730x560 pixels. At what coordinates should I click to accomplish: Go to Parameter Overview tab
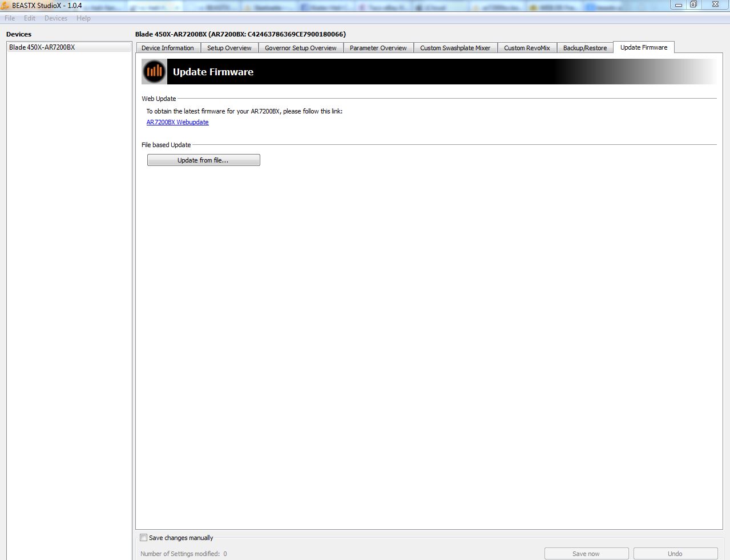pos(378,48)
